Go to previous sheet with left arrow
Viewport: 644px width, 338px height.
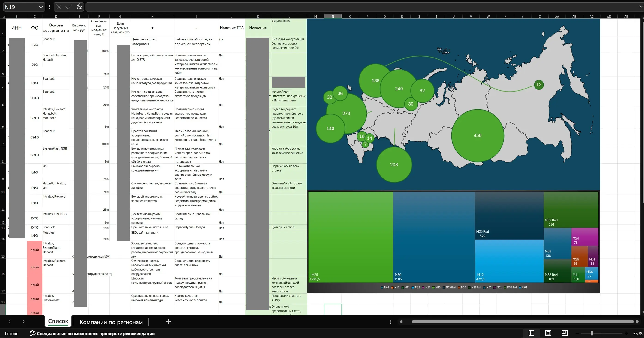pos(10,322)
